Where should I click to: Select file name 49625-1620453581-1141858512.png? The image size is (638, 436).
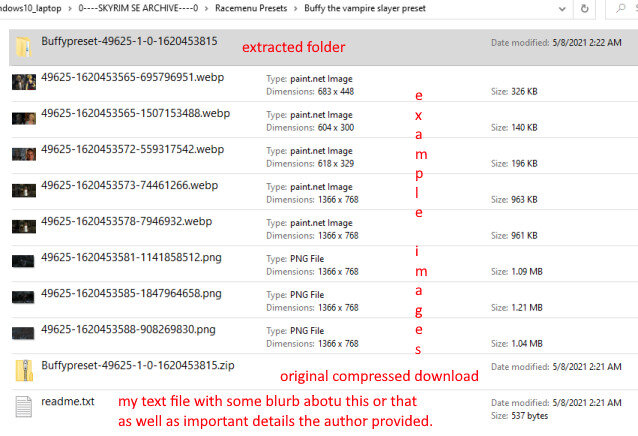[x=131, y=257]
